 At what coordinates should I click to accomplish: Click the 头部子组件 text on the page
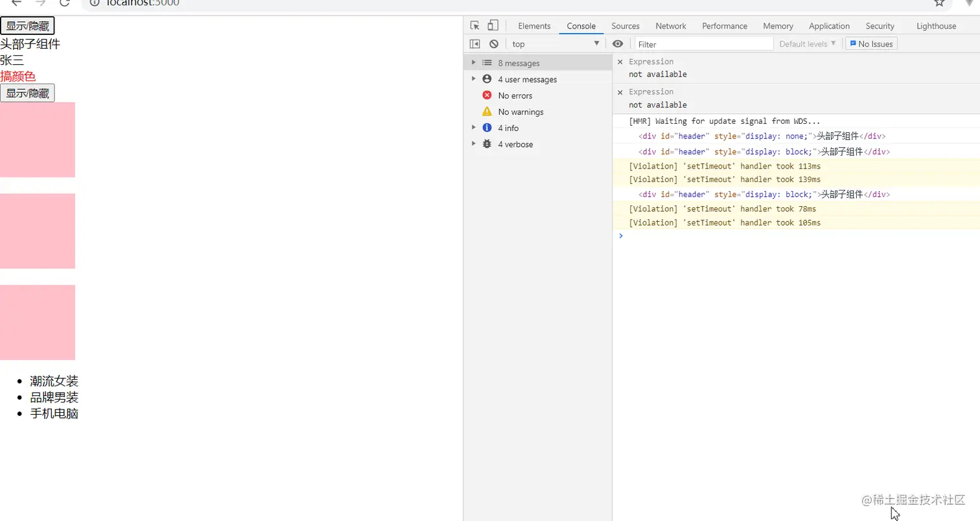[x=30, y=44]
